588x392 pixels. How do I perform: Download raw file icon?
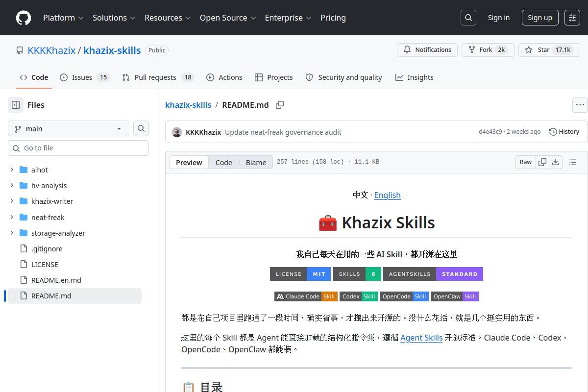coord(556,162)
